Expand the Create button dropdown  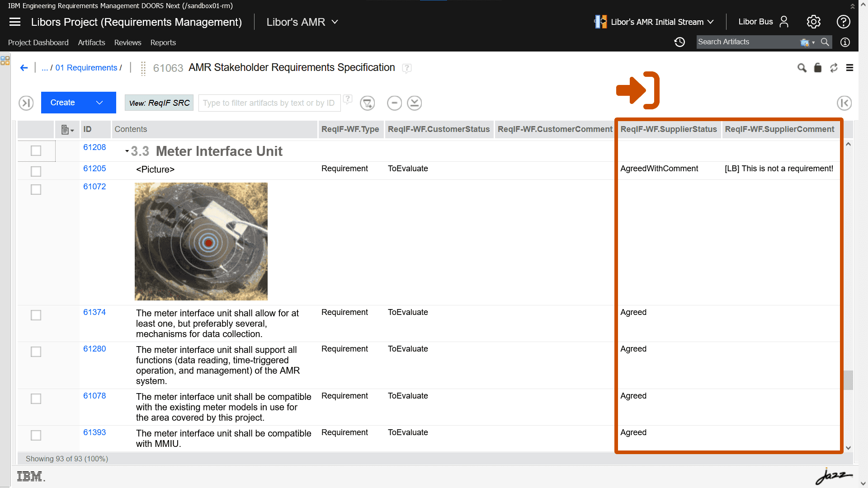99,103
